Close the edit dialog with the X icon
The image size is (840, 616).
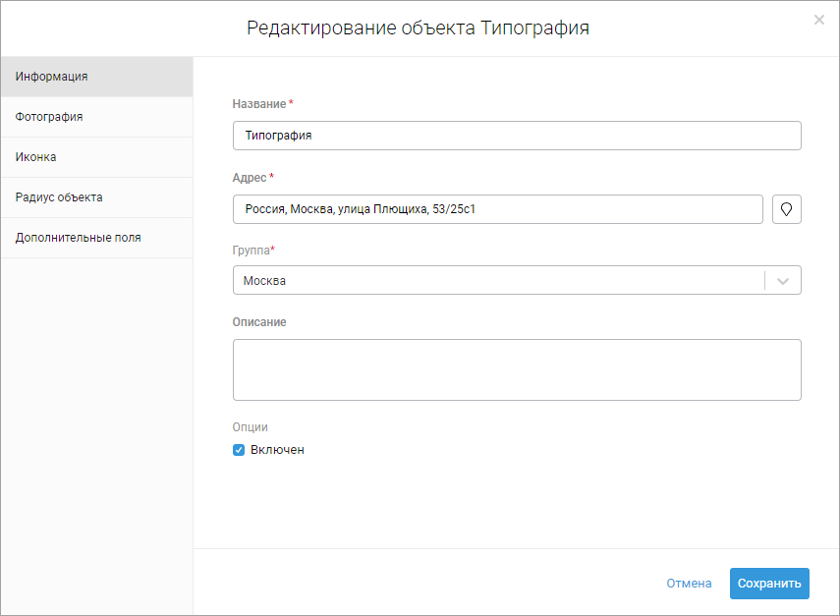tap(819, 20)
